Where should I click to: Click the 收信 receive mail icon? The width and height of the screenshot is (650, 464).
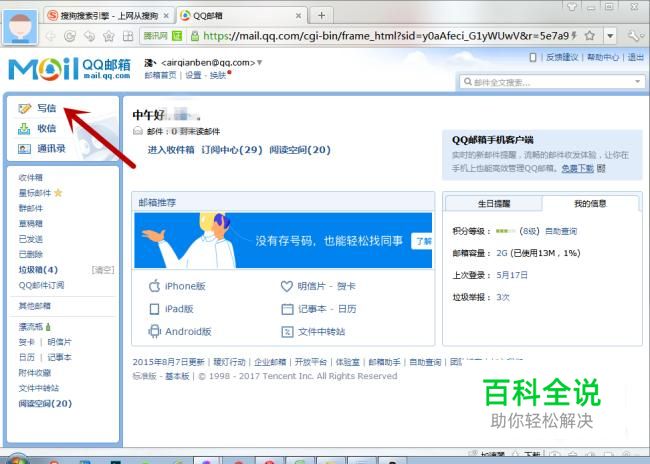tap(24, 129)
